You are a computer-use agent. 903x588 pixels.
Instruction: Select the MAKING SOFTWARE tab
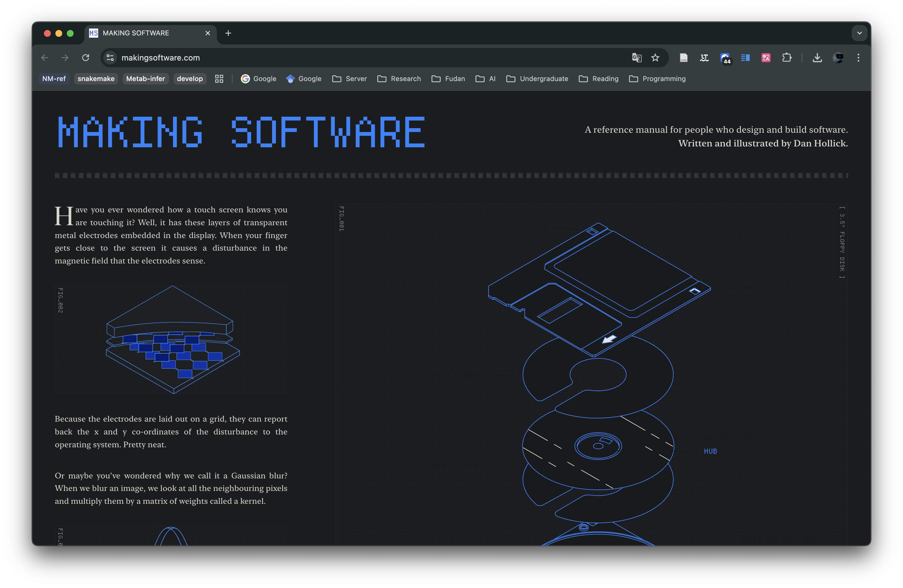150,33
